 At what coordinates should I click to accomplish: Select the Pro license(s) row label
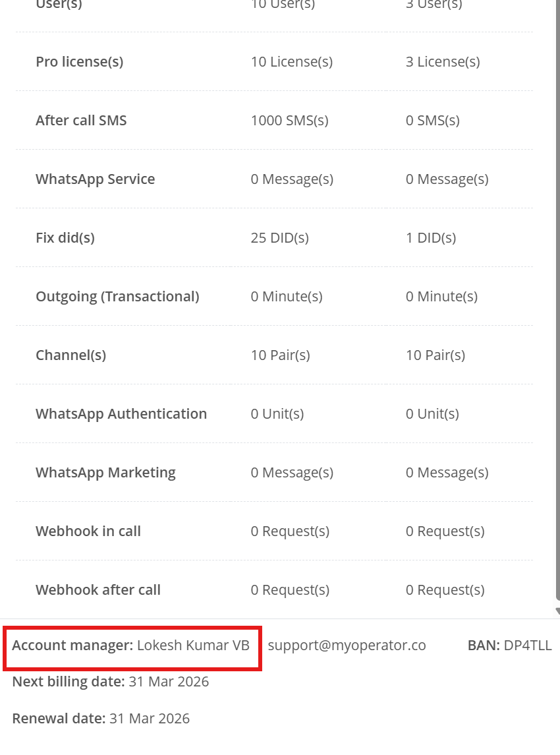(x=79, y=61)
